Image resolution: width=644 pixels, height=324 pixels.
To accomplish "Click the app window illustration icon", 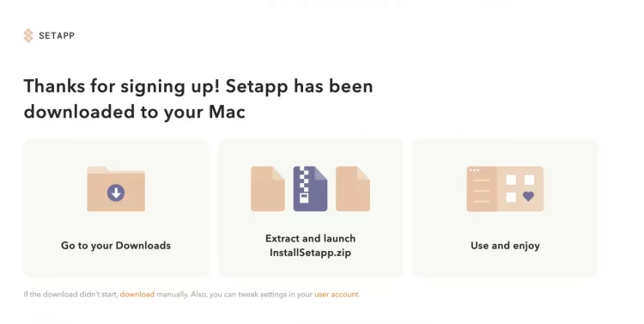I will (x=505, y=189).
